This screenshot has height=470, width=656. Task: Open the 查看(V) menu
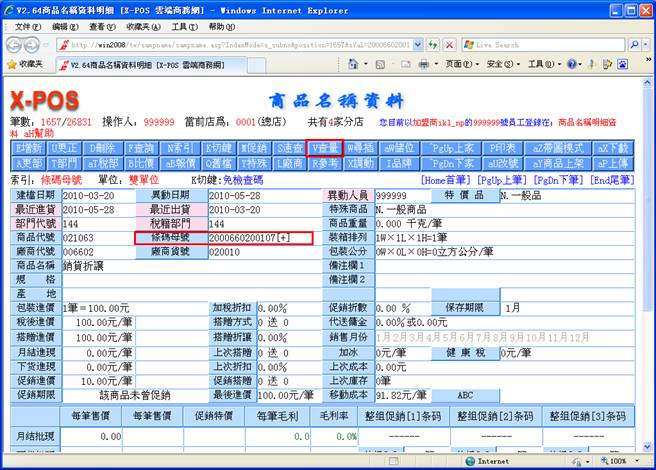point(101,26)
